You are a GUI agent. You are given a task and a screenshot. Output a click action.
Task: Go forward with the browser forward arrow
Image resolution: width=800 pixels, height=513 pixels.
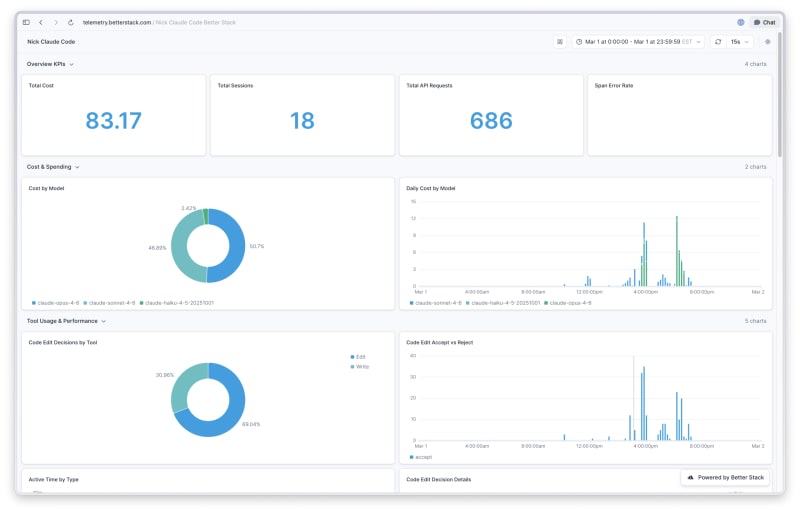[x=55, y=21]
